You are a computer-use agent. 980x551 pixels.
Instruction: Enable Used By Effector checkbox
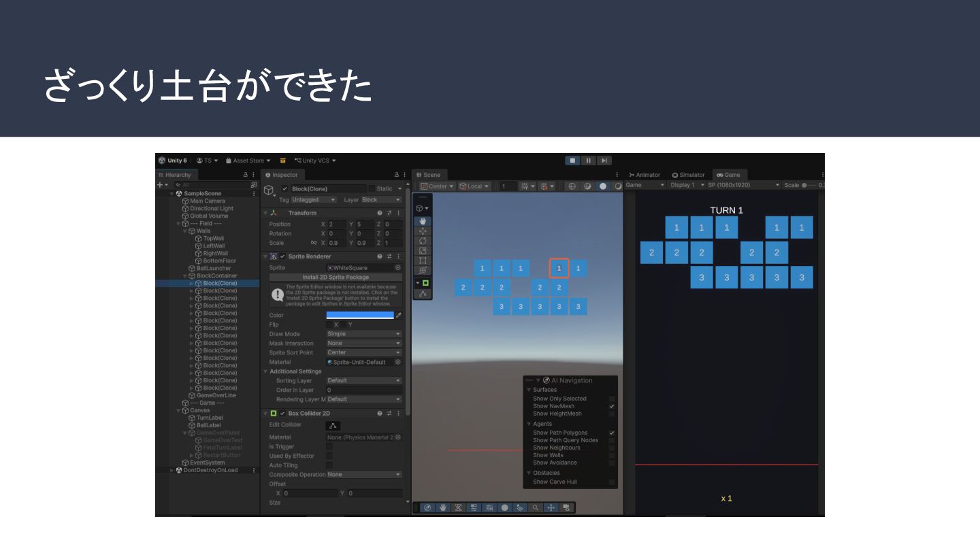tap(329, 456)
